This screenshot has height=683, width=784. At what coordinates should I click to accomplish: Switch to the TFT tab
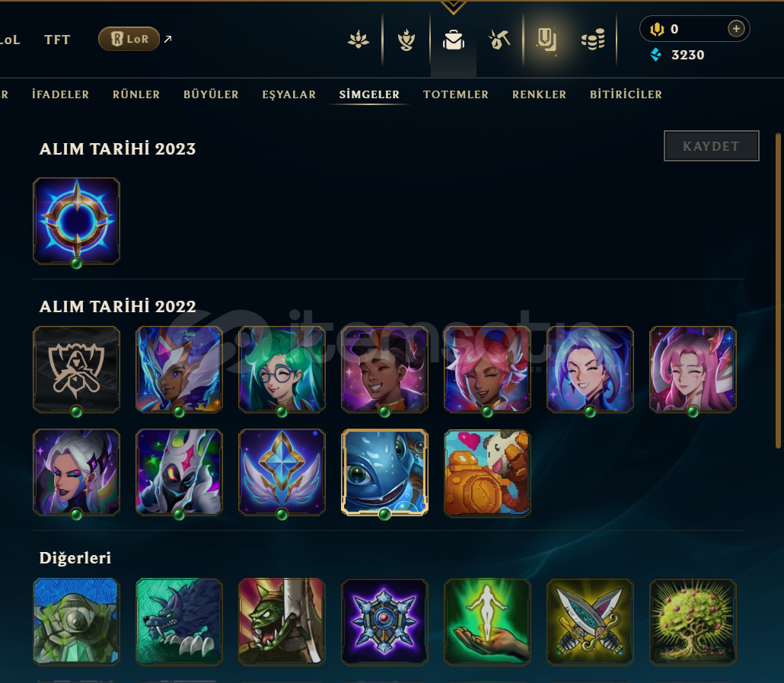click(57, 40)
